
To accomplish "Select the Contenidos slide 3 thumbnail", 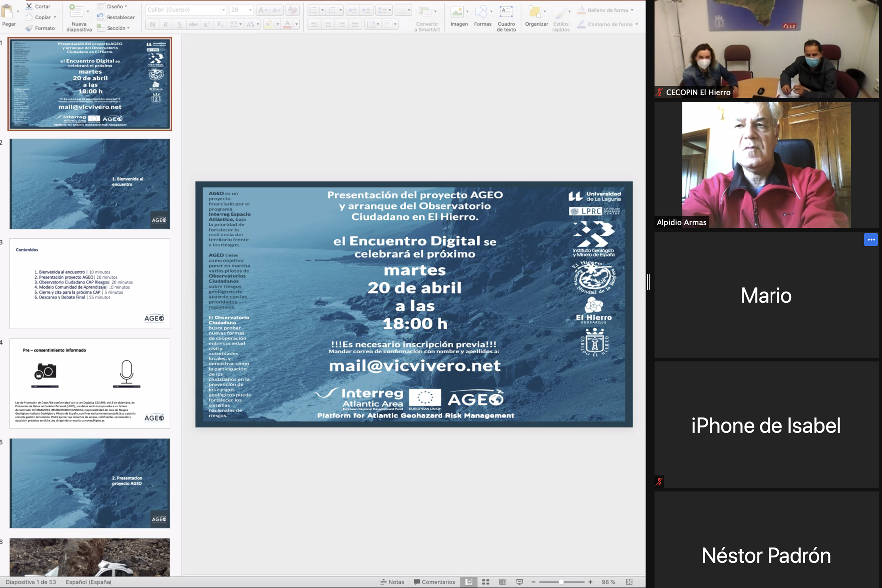I will 90,284.
